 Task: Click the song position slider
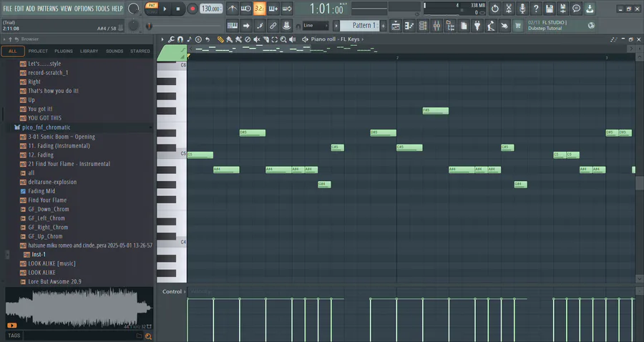tap(185, 26)
